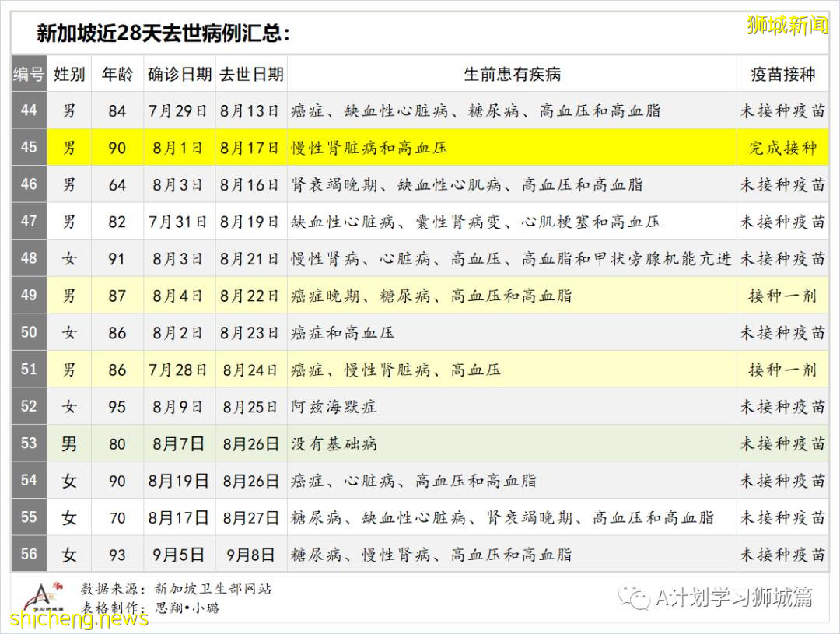The height and width of the screenshot is (634, 840).
Task: Click the title 新加坡近28天去世病例汇总
Action: coord(163,33)
